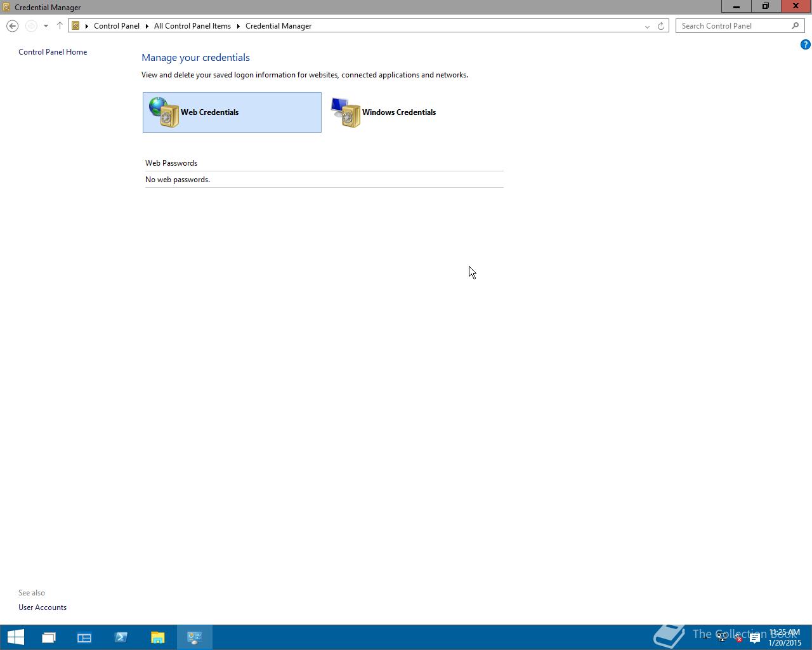Go back using the Back arrow
Image resolution: width=812 pixels, height=650 pixels.
coord(12,26)
